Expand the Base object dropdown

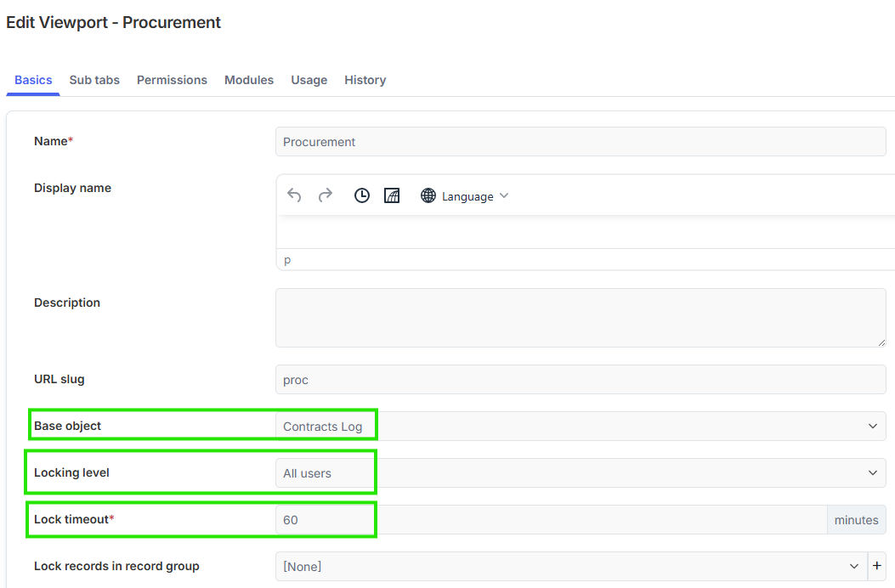(x=581, y=427)
